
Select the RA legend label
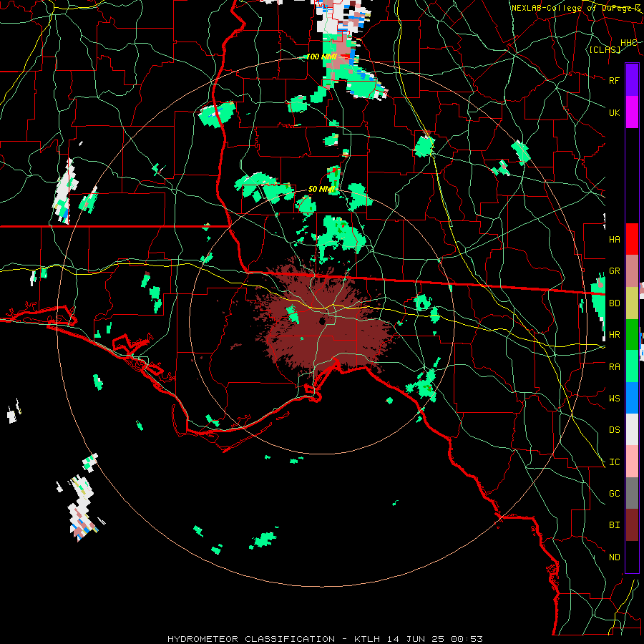point(614,366)
